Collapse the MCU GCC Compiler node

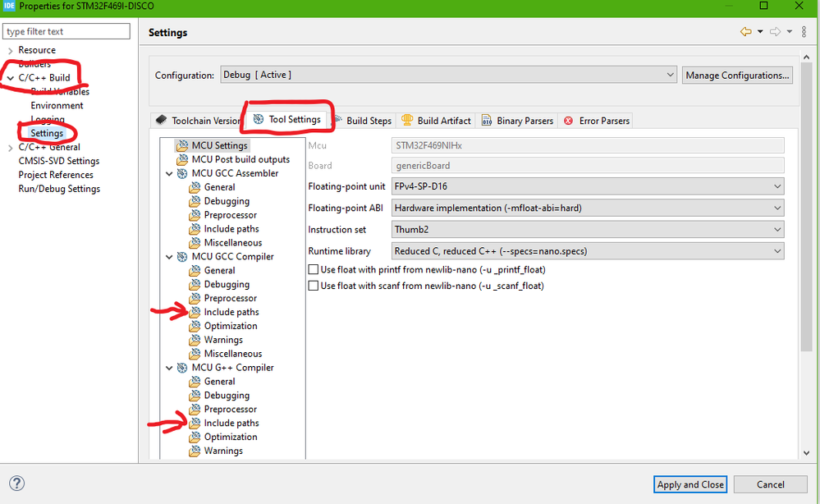pyautogui.click(x=169, y=257)
